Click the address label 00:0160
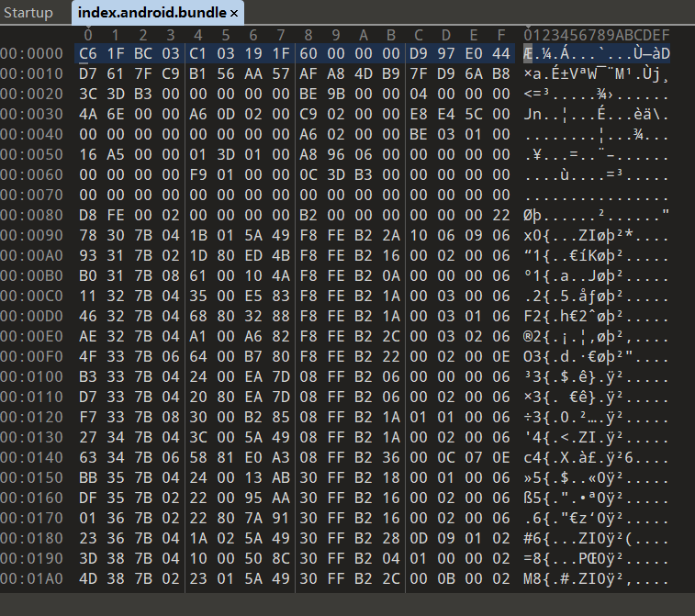Viewport: 695px width, 616px height. point(31,498)
